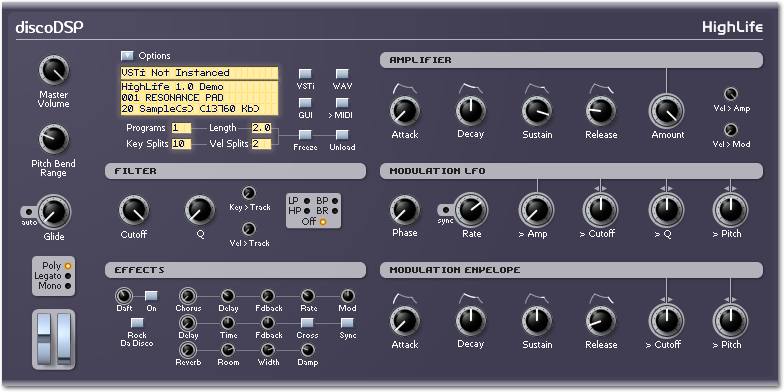
Task: Click the Vel > Track knob
Action: click(x=248, y=229)
